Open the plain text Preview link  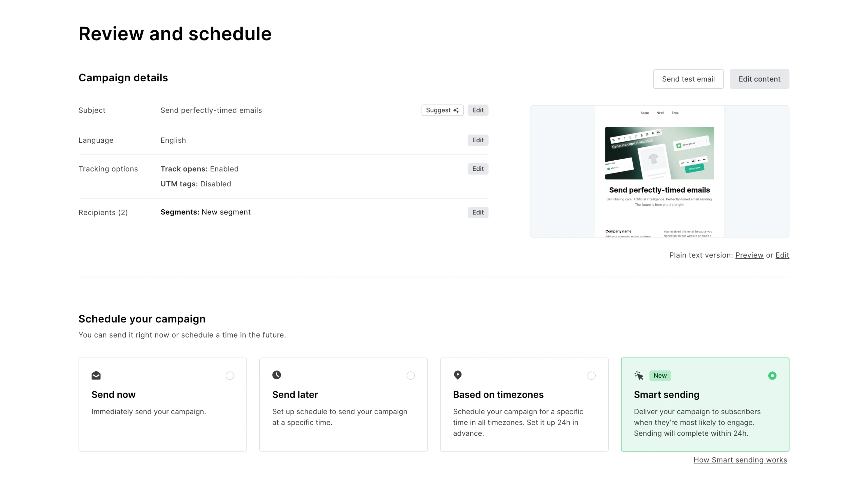tap(749, 255)
